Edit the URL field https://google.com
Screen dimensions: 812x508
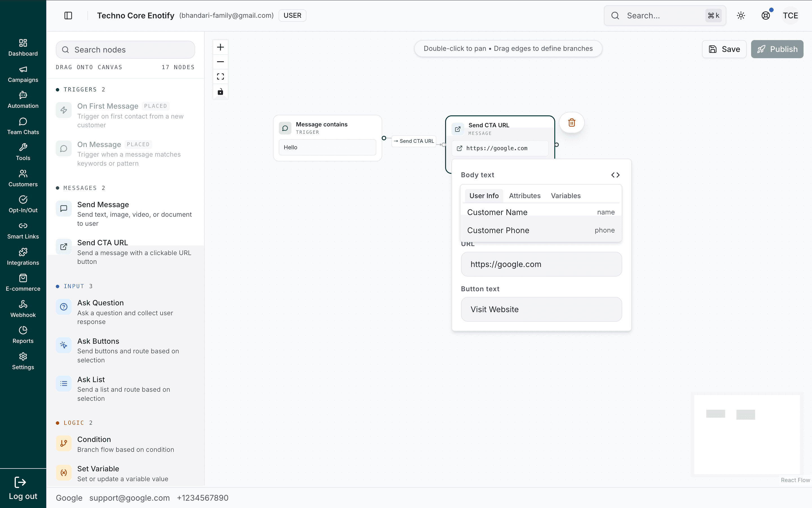541,264
